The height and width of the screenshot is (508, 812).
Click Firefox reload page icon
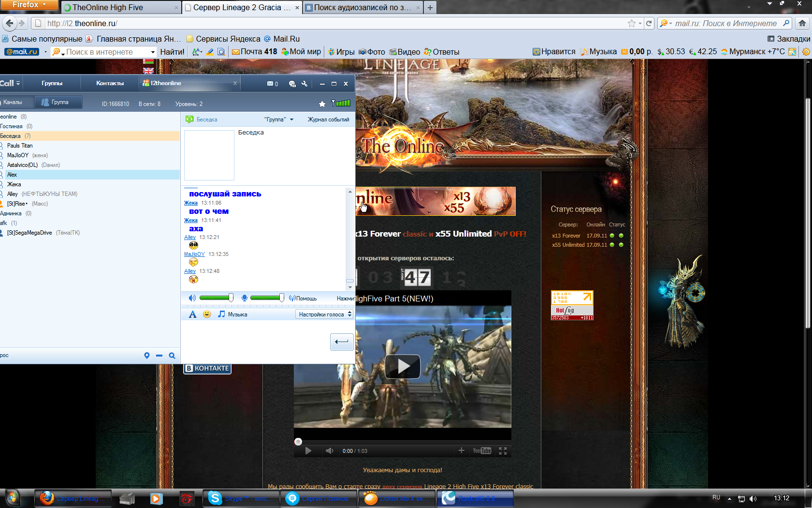649,23
